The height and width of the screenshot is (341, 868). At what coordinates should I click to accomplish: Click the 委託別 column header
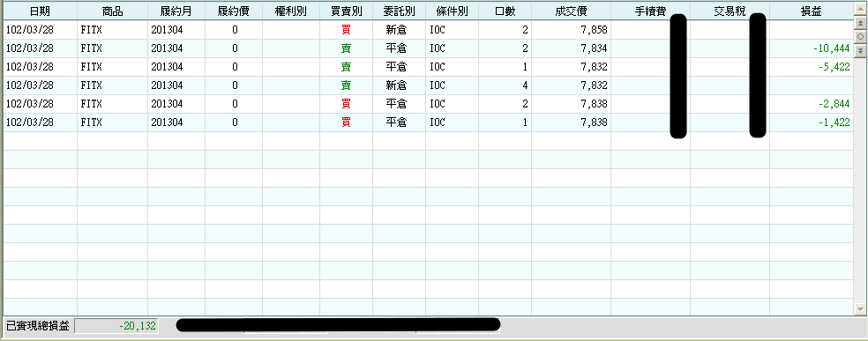point(399,11)
